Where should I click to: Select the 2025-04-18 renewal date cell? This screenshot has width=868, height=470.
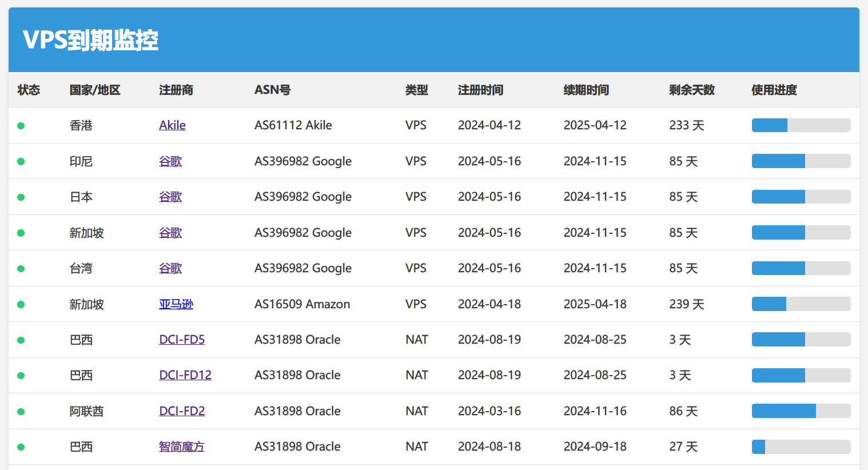tap(595, 304)
